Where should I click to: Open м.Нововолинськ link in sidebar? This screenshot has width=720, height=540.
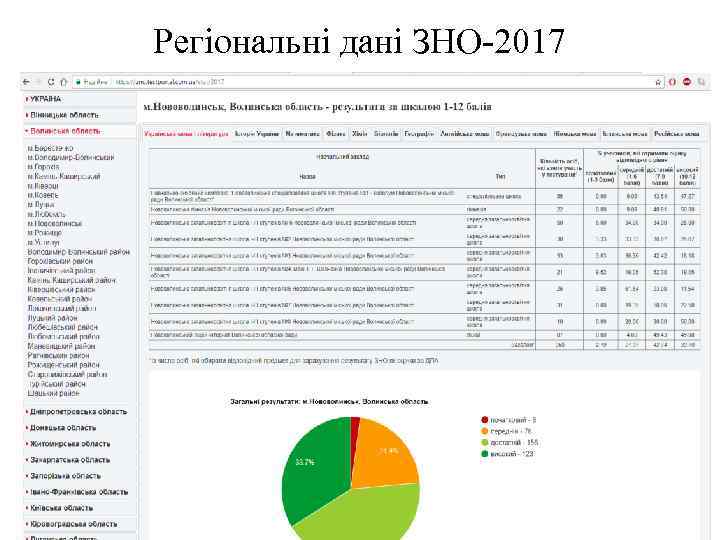coord(55,224)
